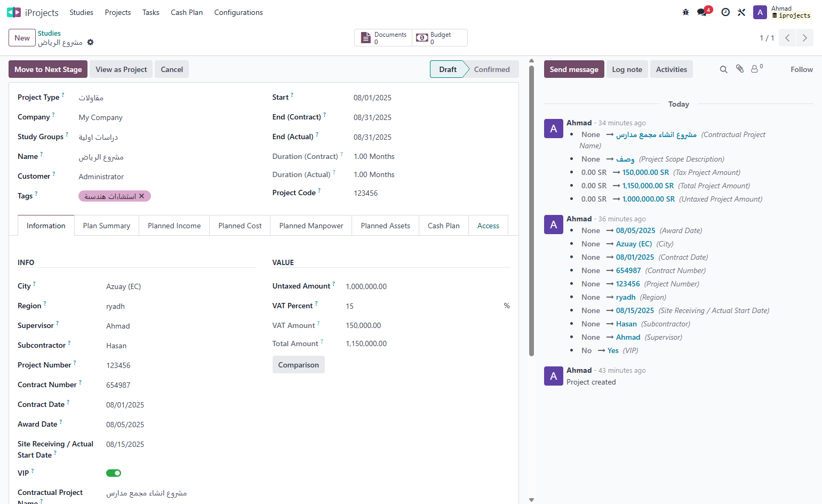Screen dimensions: 822x504
Task: Go to the next record arrow
Action: click(x=805, y=38)
